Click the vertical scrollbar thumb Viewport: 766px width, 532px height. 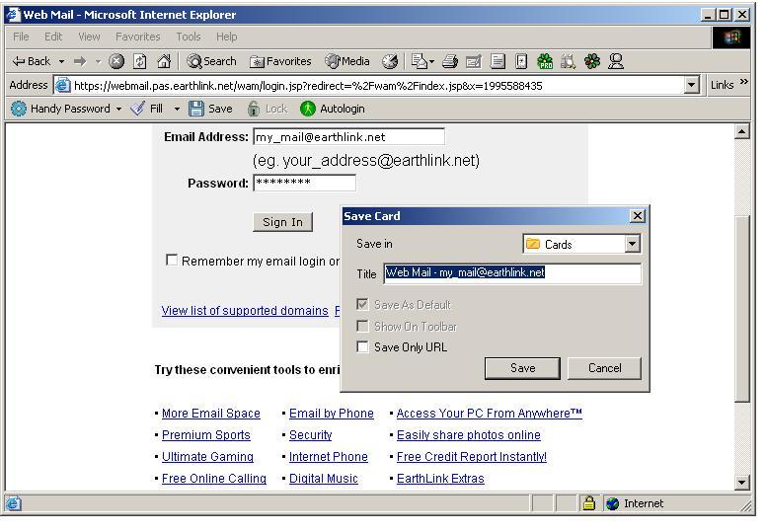click(x=742, y=309)
